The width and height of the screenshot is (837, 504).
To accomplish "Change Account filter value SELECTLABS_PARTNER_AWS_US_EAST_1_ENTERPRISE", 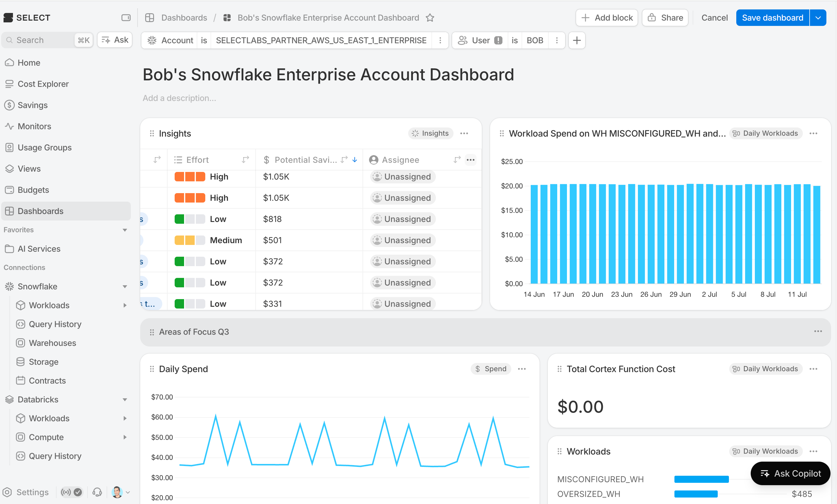I will [x=321, y=40].
